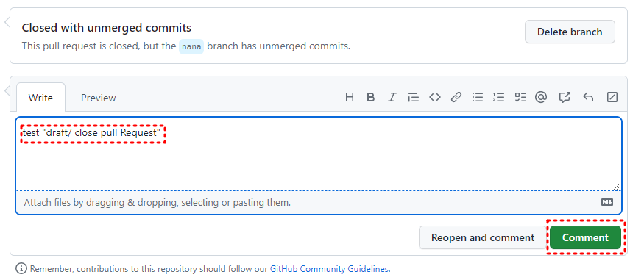644x280 pixels.
Task: Select the Write tab
Action: (40, 98)
